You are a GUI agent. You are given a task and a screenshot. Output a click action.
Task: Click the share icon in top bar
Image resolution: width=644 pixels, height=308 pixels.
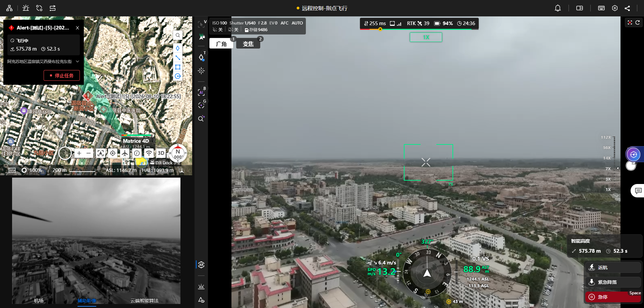(627, 8)
